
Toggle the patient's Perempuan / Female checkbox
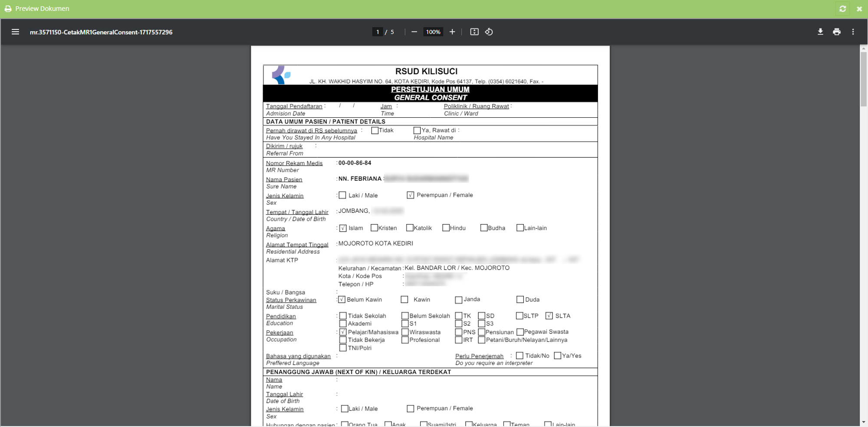411,195
